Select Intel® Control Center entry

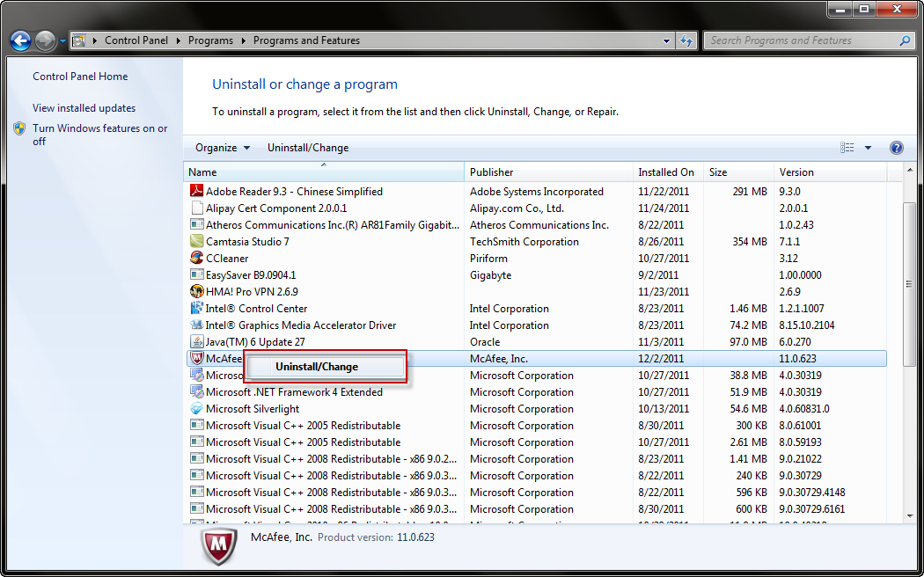click(x=256, y=309)
